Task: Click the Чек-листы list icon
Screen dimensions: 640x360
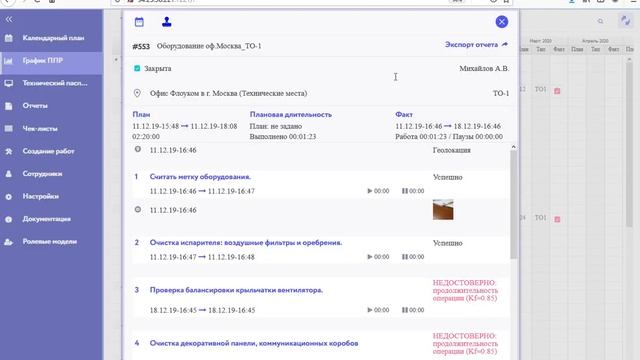Action: pyautogui.click(x=9, y=129)
